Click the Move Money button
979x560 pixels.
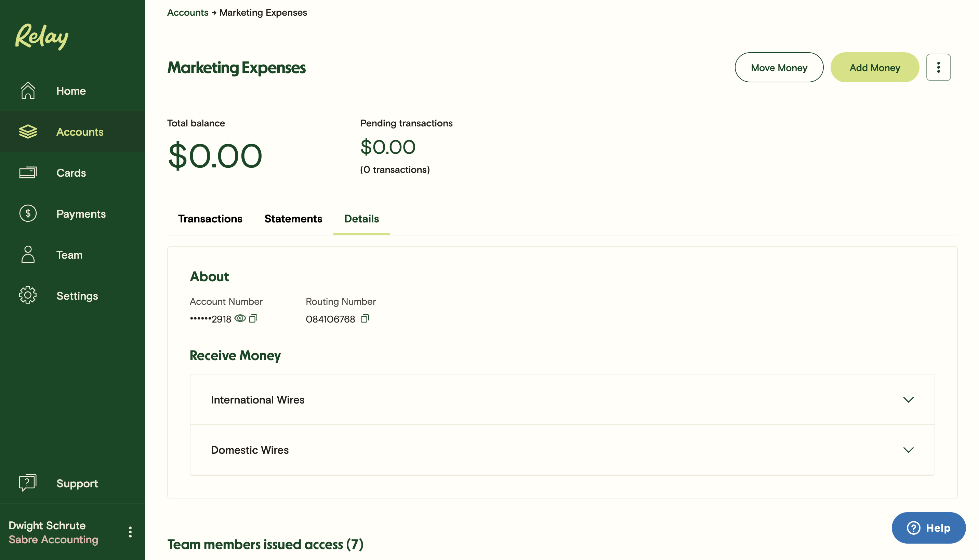[779, 67]
